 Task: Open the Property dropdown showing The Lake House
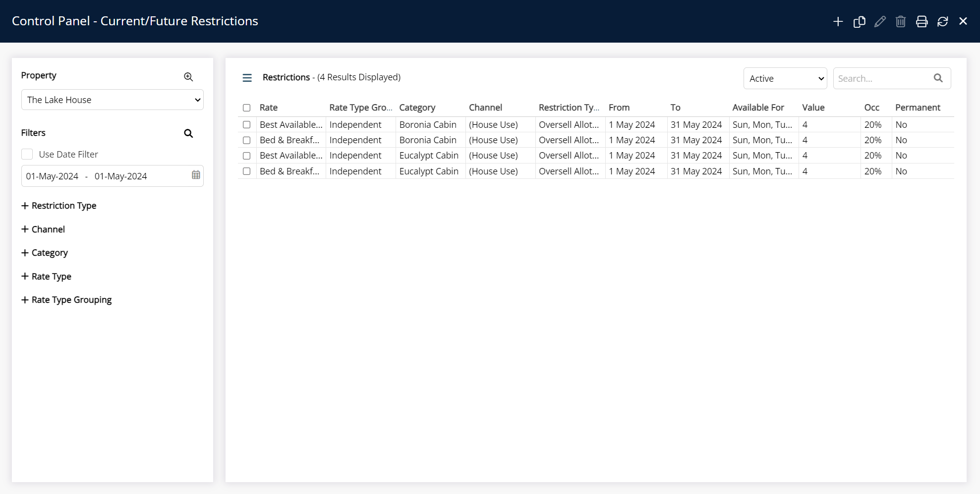[x=113, y=100]
